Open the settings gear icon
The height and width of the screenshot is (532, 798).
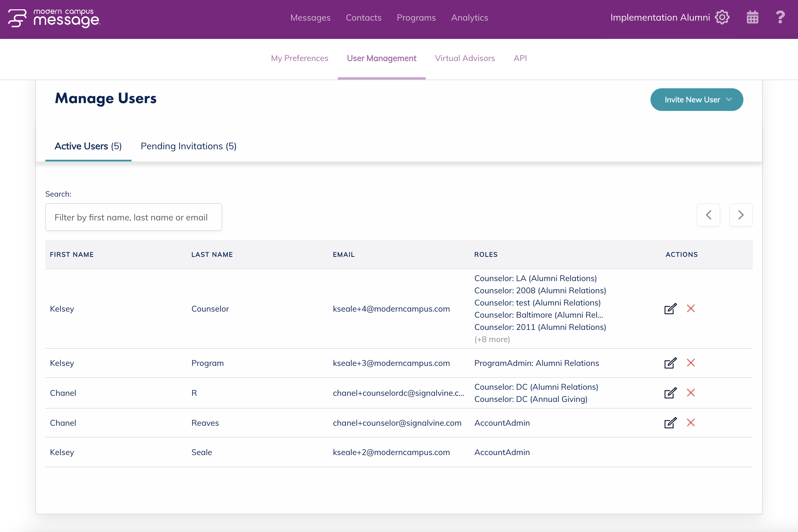722,17
